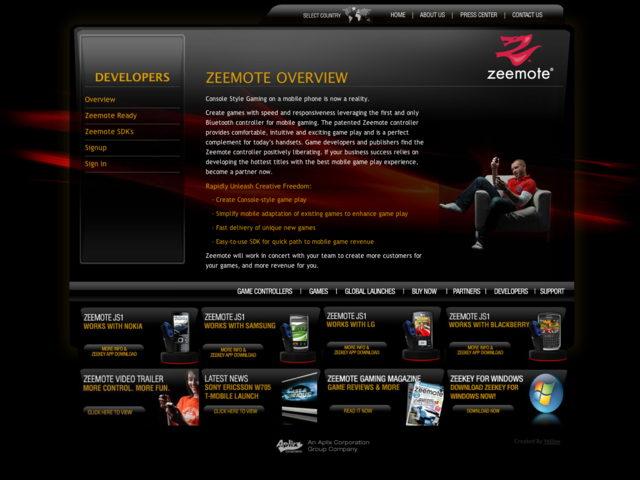Click the world map Select Country icon
This screenshot has width=640, height=480.
coord(357,15)
